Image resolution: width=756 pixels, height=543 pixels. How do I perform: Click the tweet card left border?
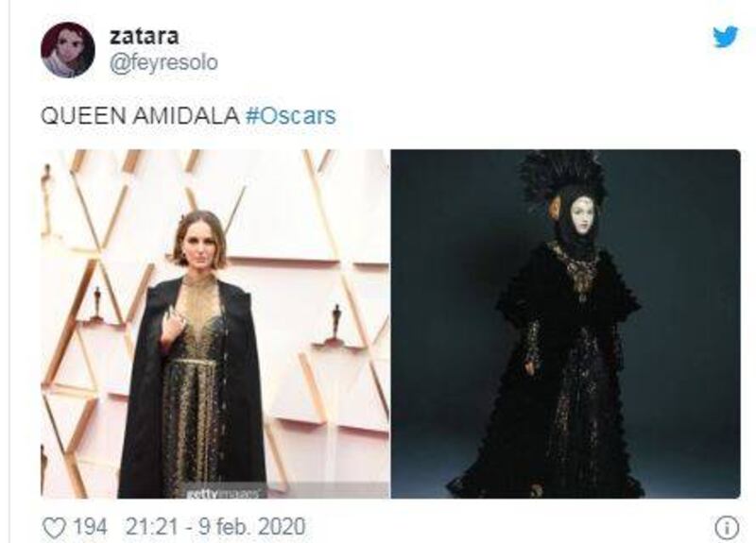[9, 271]
